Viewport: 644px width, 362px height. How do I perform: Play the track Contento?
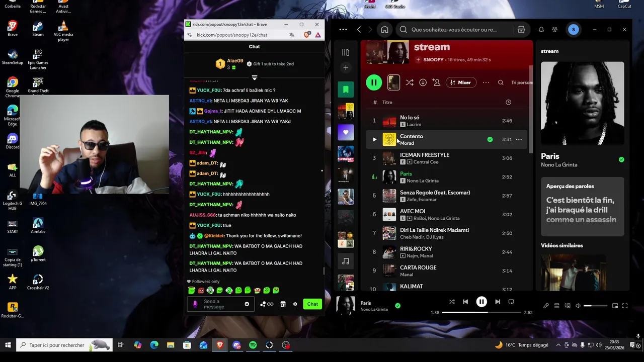tap(374, 139)
